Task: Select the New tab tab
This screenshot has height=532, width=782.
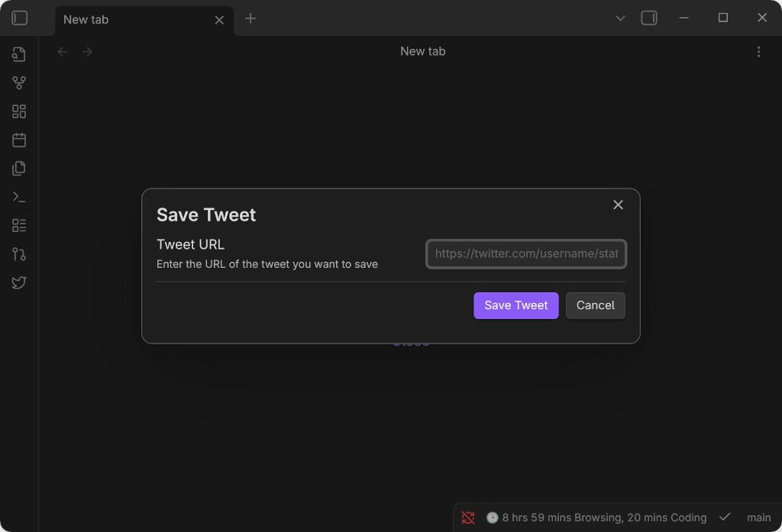Action: (144, 21)
